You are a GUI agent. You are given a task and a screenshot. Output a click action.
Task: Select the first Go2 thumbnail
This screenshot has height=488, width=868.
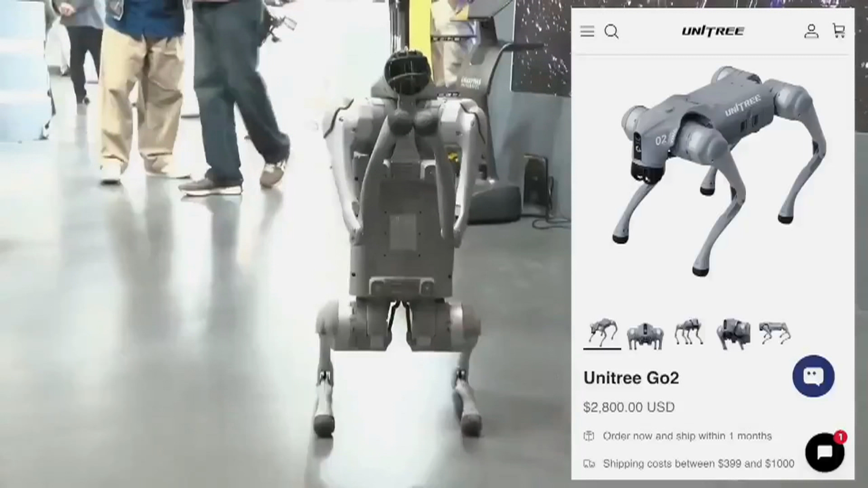tap(602, 333)
